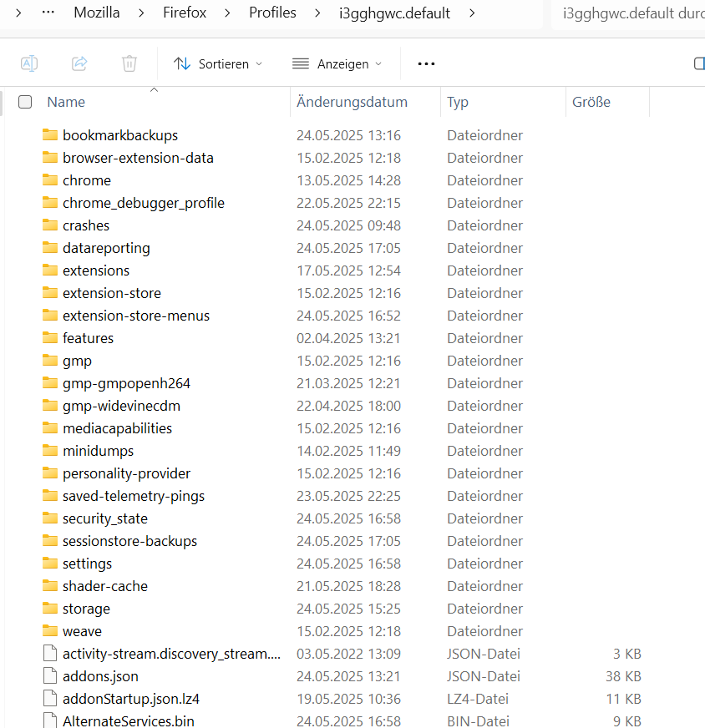Sort by the Name column header
The width and height of the screenshot is (705, 728).
(66, 102)
